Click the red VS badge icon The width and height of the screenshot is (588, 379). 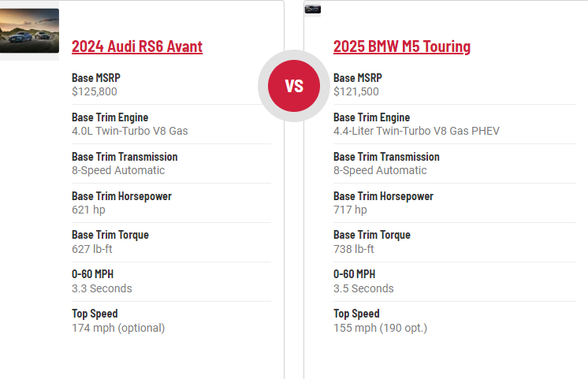coord(294,86)
